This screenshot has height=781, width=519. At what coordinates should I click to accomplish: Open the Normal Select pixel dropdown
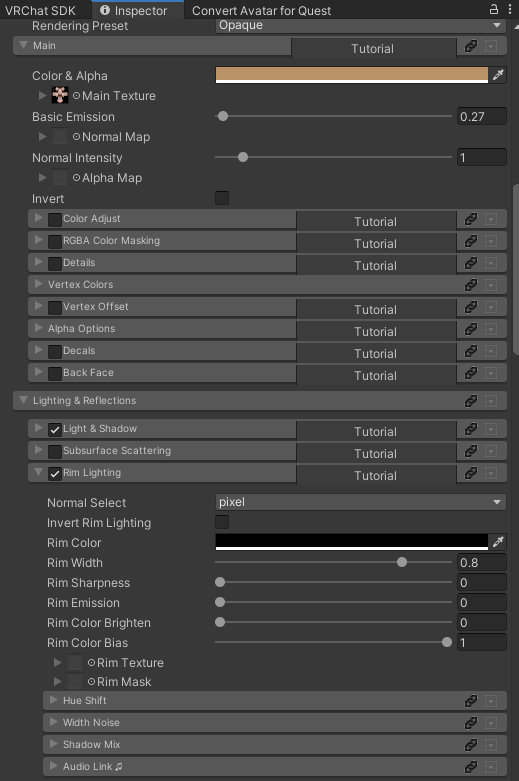(x=361, y=502)
